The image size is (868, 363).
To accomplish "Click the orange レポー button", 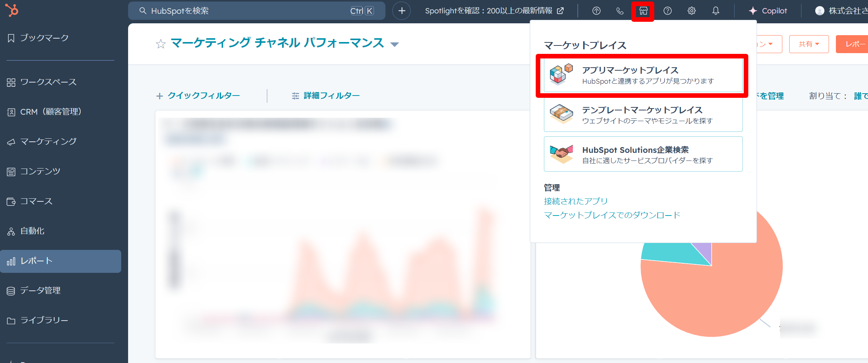I will (852, 44).
